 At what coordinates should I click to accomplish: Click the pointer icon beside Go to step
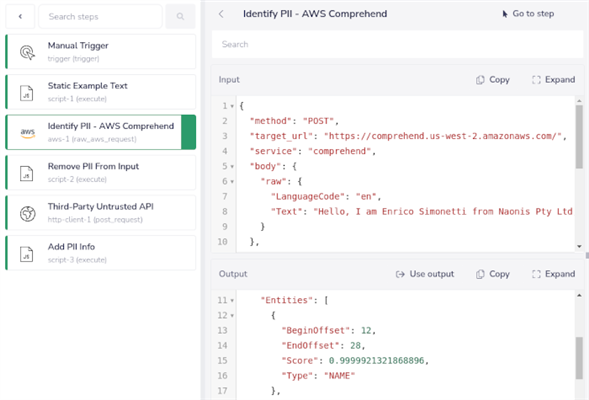[505, 14]
